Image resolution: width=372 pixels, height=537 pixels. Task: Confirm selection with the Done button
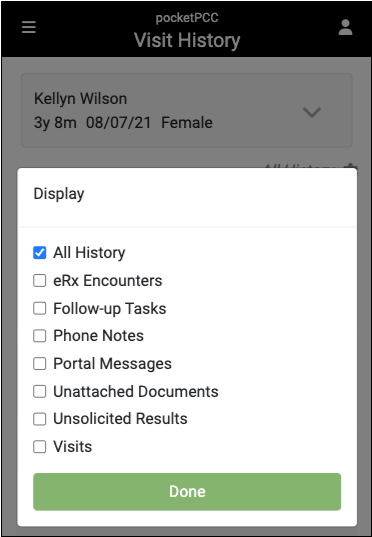pyautogui.click(x=187, y=492)
